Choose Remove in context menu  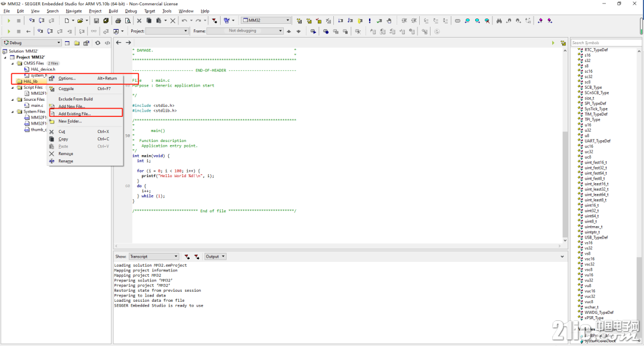click(x=85, y=154)
